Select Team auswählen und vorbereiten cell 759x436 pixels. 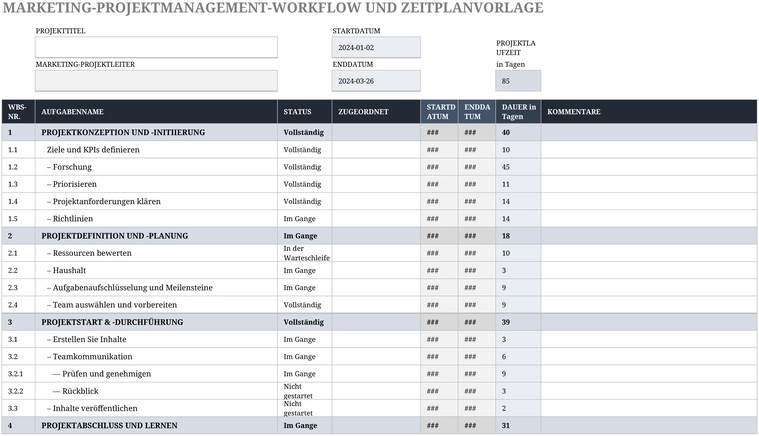click(156, 305)
